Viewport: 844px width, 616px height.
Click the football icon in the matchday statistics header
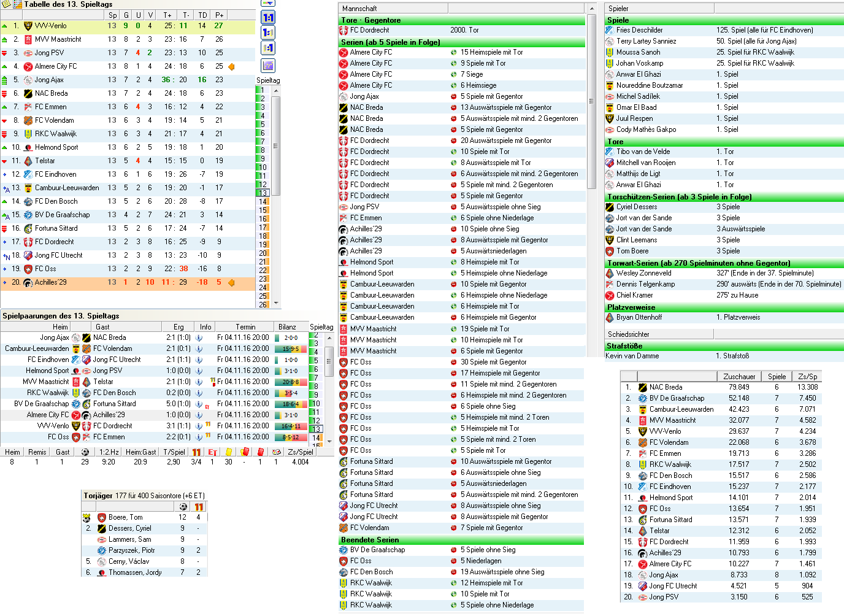pyautogui.click(x=85, y=452)
